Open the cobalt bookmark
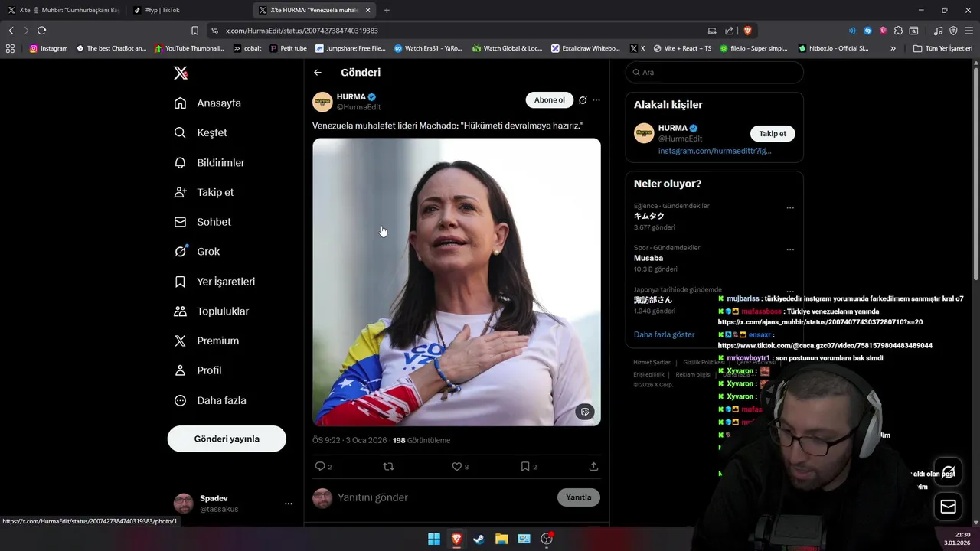This screenshot has height=551, width=980. tap(247, 48)
